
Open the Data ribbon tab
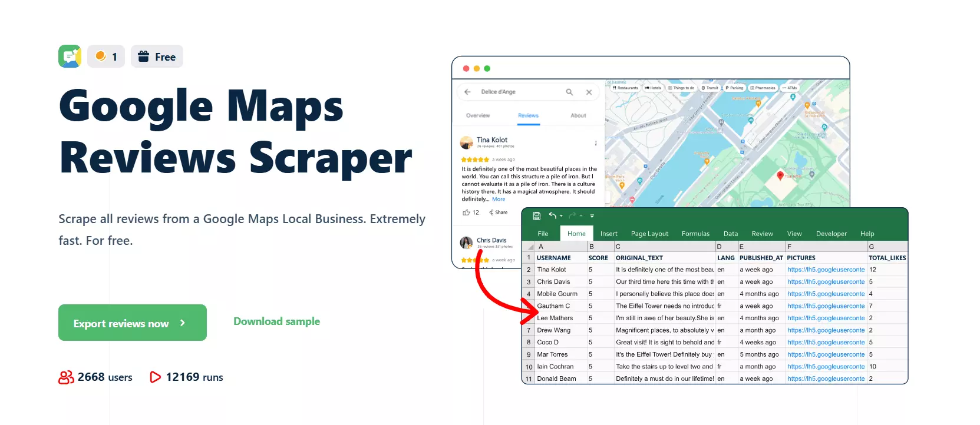(731, 234)
